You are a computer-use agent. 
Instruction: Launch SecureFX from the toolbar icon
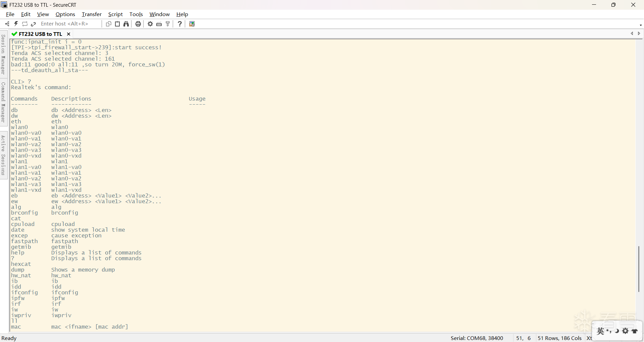[x=192, y=24]
